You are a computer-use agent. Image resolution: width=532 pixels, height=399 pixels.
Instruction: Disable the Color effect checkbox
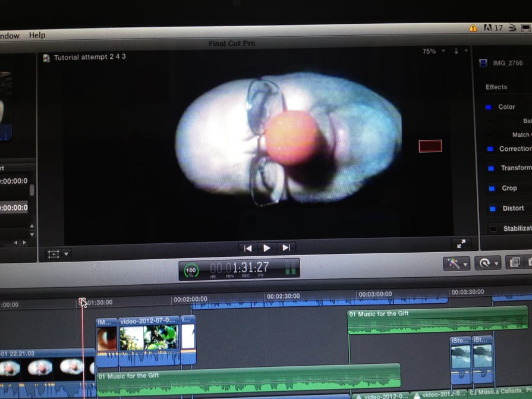click(489, 107)
